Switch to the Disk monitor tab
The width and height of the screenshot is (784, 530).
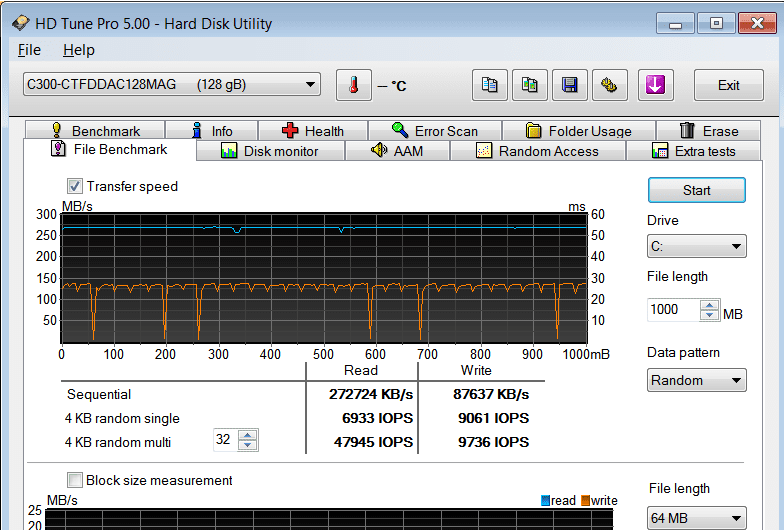click(270, 151)
